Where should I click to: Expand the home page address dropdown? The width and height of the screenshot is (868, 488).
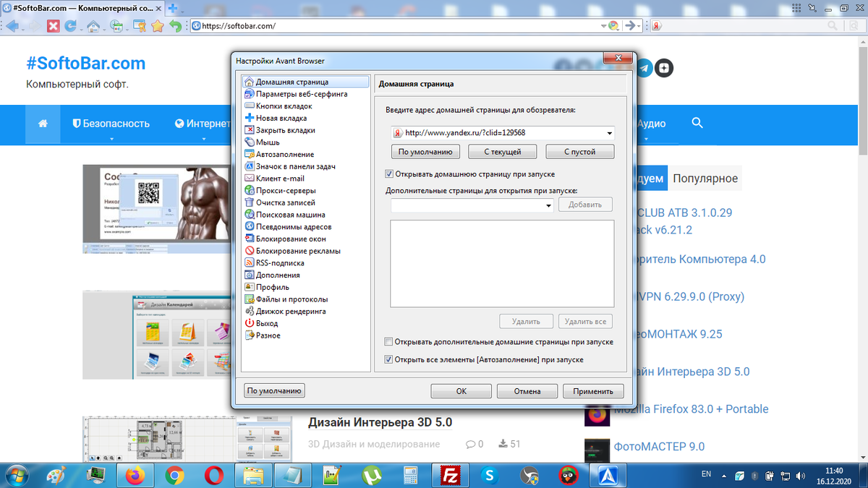(609, 133)
